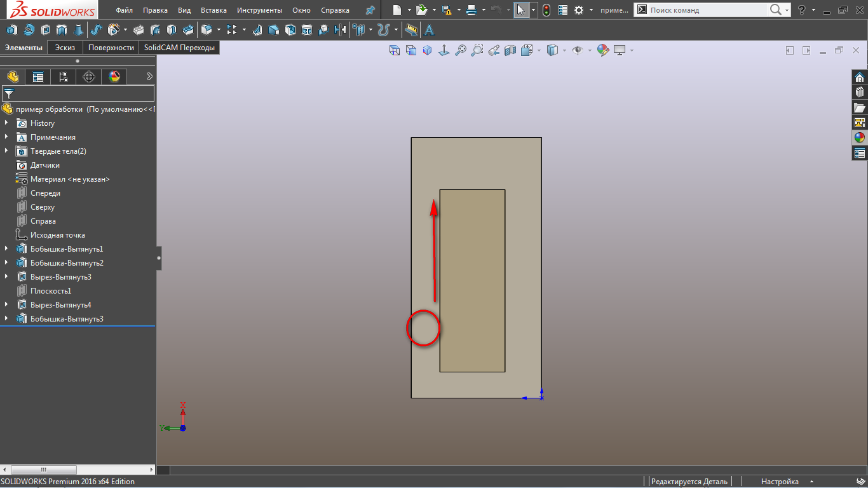868x488 pixels.
Task: Select the Датчики tree item
Action: pyautogui.click(x=44, y=165)
